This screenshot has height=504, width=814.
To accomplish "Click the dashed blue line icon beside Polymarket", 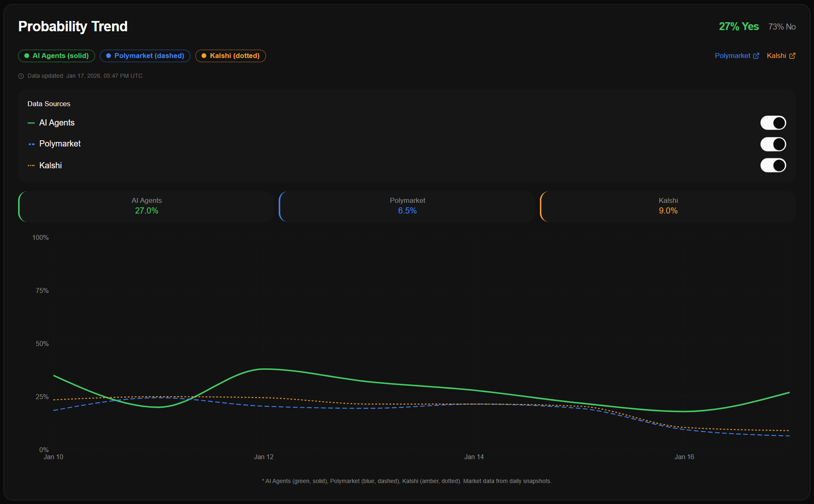I will [31, 144].
